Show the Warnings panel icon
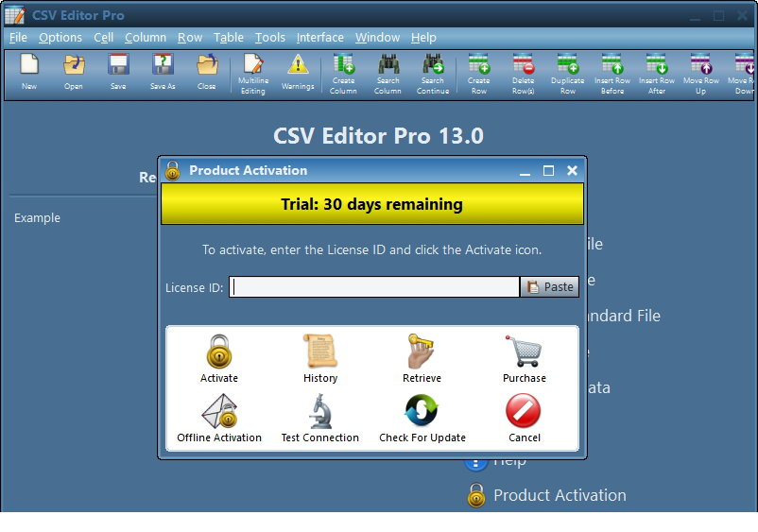This screenshot has height=532, width=758. click(298, 72)
